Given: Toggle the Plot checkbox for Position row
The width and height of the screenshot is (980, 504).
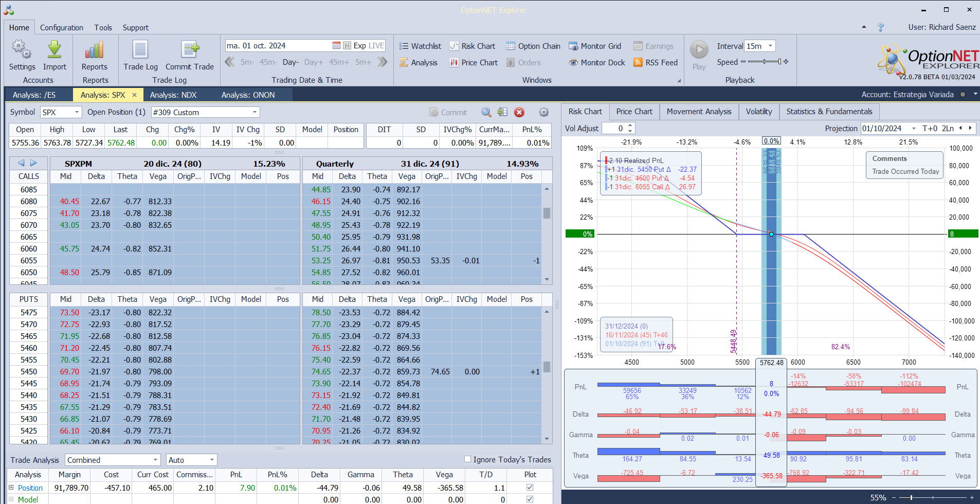Looking at the screenshot, I should coord(530,487).
